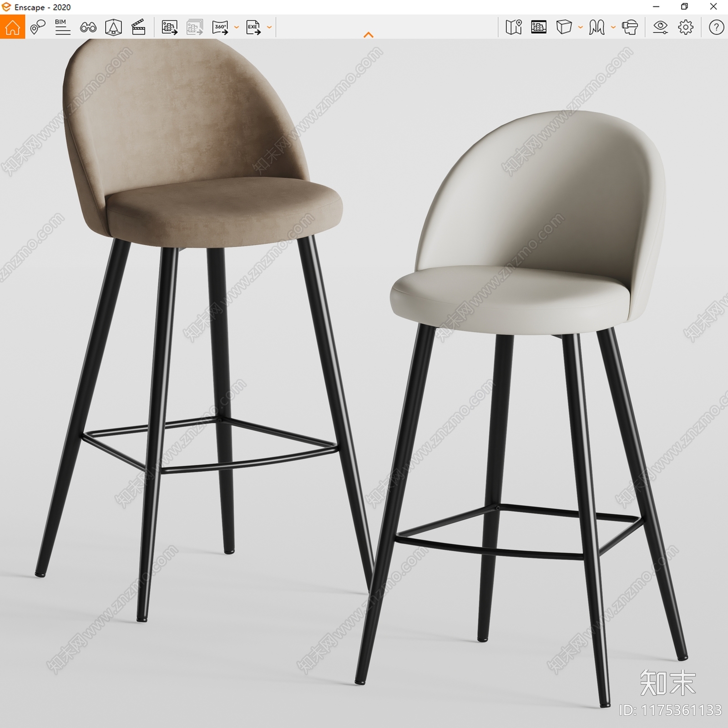
Task: Open visual settings eye icon
Action: click(x=660, y=27)
